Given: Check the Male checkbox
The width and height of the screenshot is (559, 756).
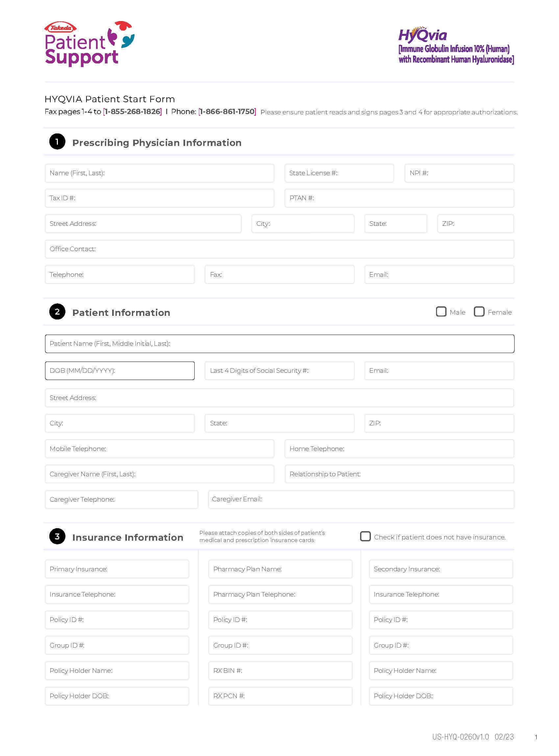Looking at the screenshot, I should pos(441,312).
